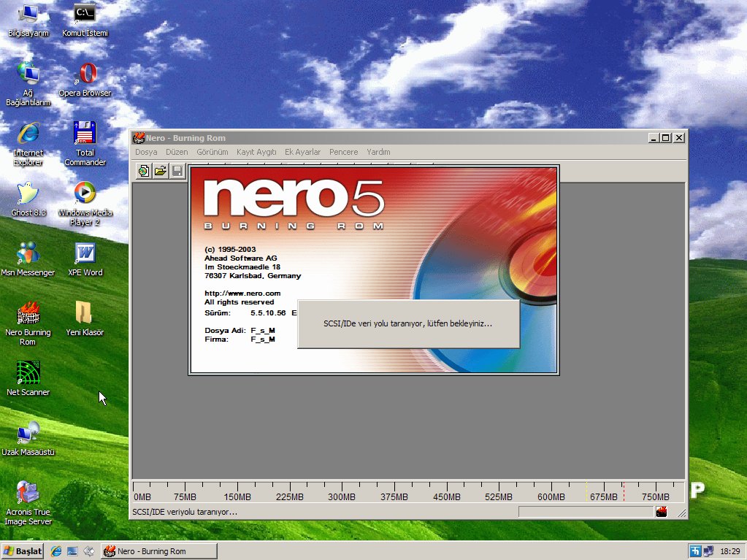Close the Nero - Burning Rom window

tap(679, 138)
